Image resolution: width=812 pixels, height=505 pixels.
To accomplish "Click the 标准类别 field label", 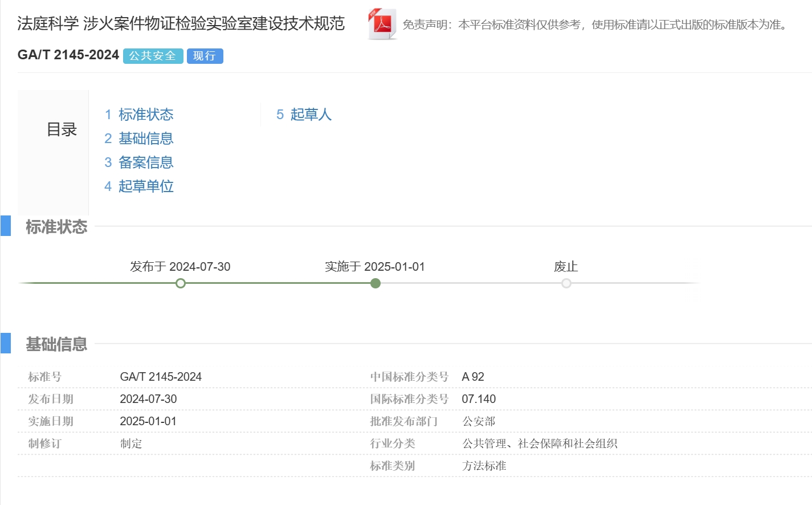I will pyautogui.click(x=393, y=466).
